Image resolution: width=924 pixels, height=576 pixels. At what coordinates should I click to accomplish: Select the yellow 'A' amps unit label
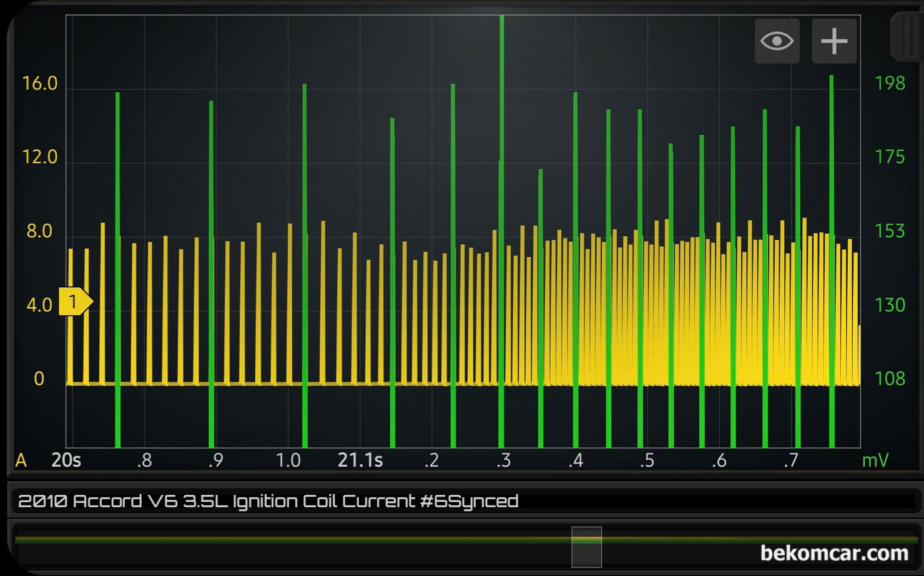point(21,460)
